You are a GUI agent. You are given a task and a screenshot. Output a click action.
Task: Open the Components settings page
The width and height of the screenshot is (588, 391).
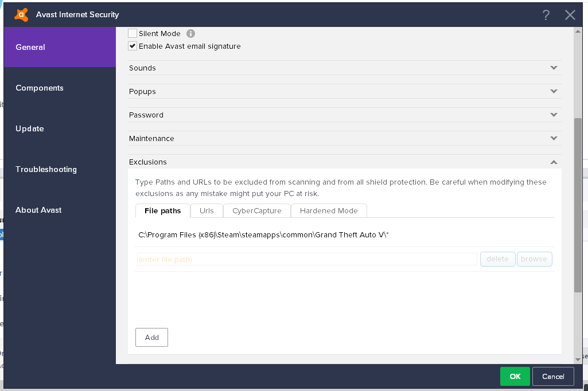click(x=40, y=88)
